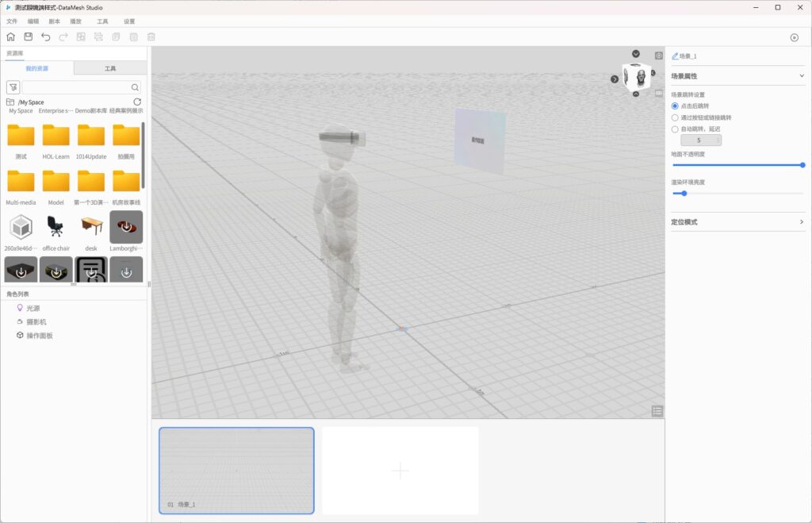Save the project with the floppy disk icon
This screenshot has width=812, height=523.
pyautogui.click(x=28, y=37)
